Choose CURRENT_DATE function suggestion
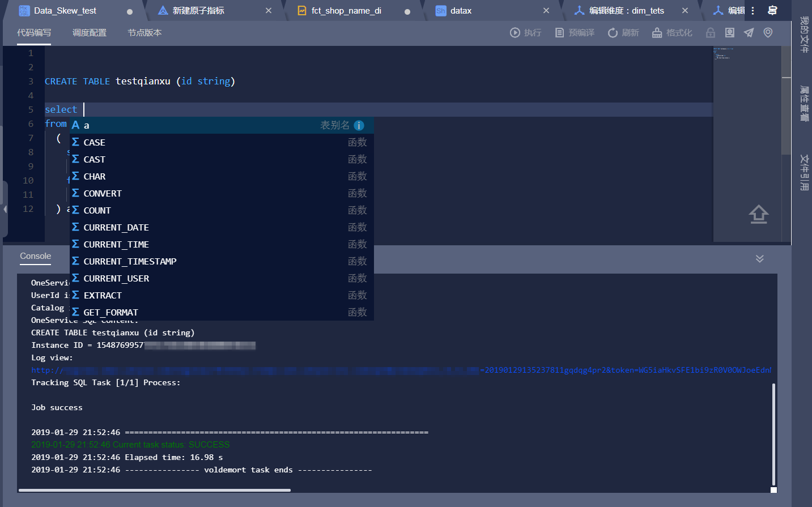Screen dimensions: 812x507 (222, 227)
